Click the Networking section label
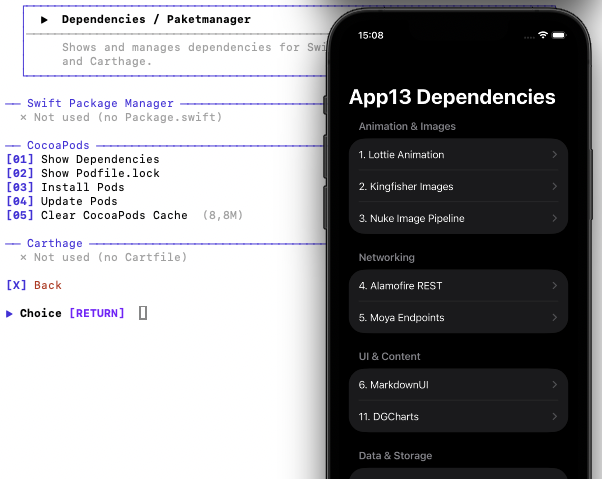 (x=387, y=257)
